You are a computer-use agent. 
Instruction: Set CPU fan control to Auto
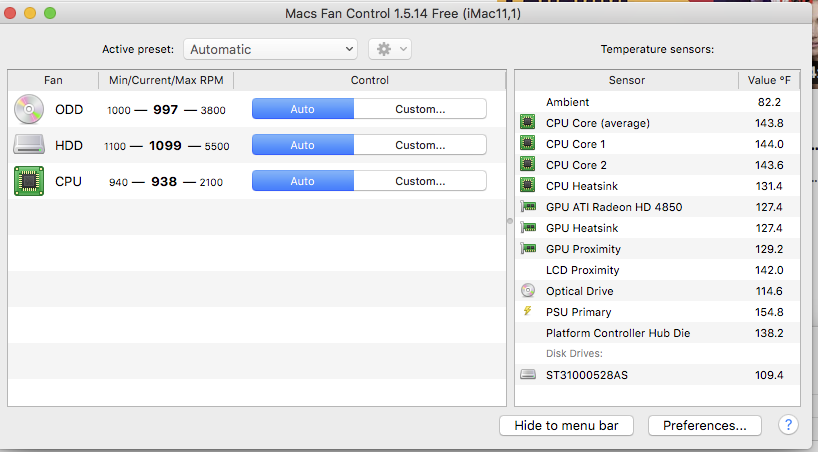[303, 181]
